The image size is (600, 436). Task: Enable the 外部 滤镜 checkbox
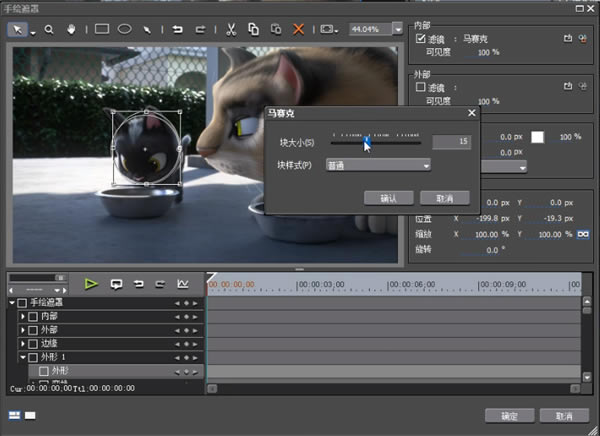point(421,87)
